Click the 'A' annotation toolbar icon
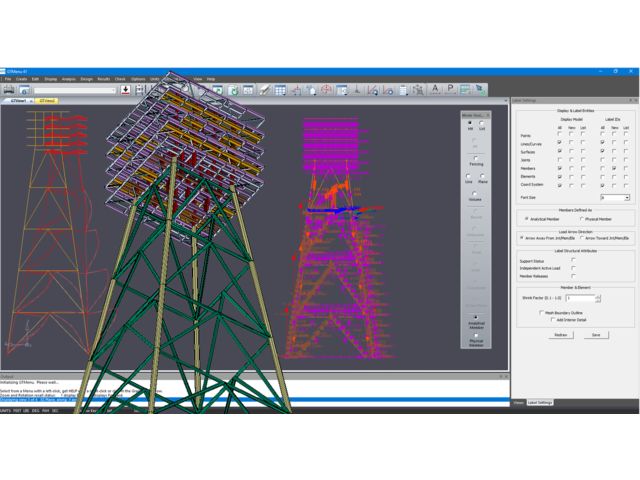The height and width of the screenshot is (480, 640). coord(435,90)
